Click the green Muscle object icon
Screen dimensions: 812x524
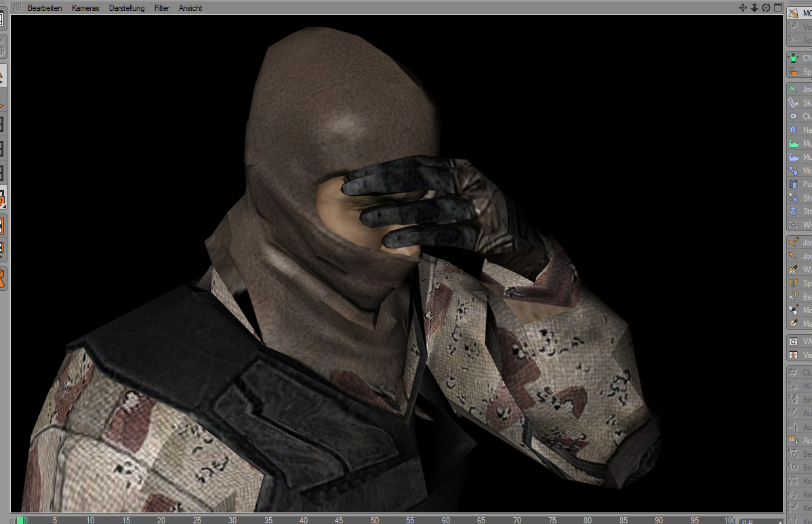pyautogui.click(x=794, y=144)
